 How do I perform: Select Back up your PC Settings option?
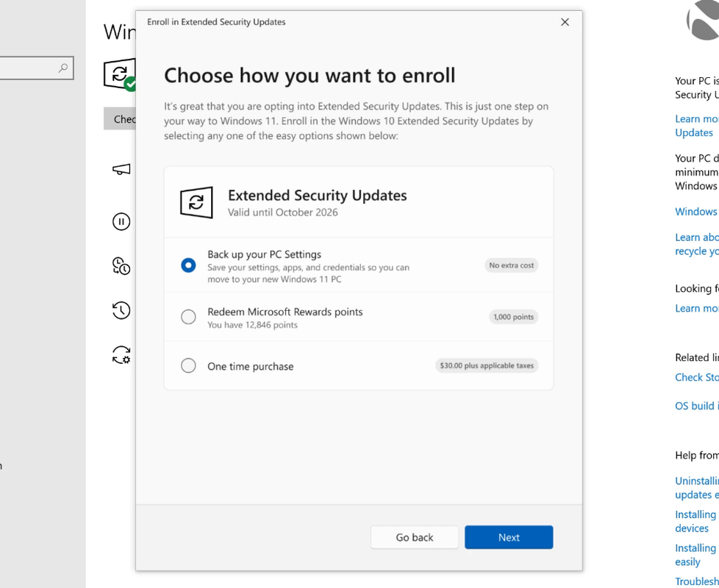(x=188, y=265)
